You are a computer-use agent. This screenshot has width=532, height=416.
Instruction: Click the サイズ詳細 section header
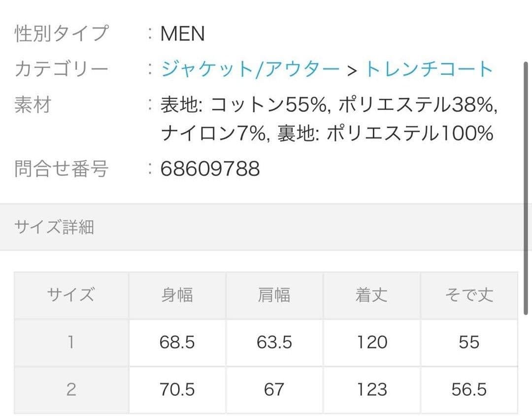click(x=54, y=227)
